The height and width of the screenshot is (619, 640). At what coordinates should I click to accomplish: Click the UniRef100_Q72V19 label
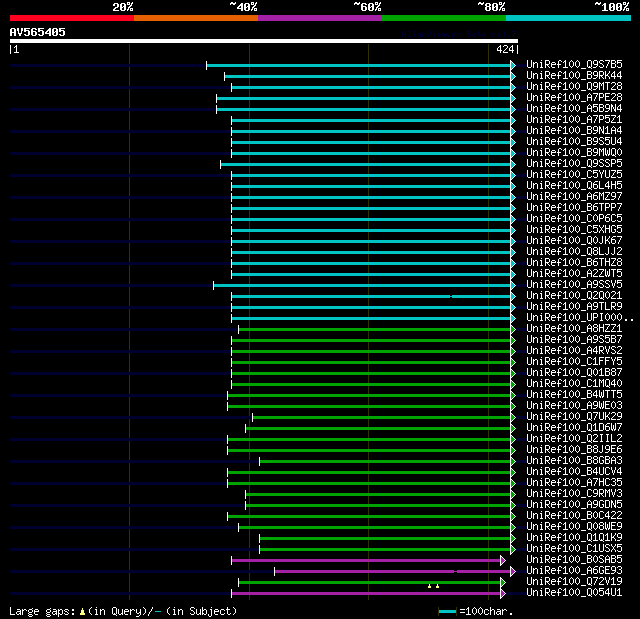[574, 582]
